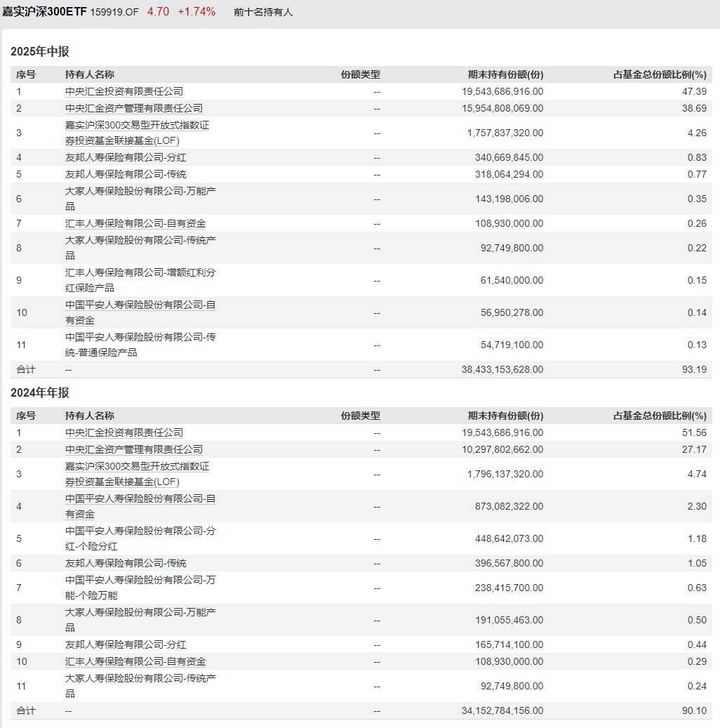The image size is (720, 728).
Task: Click ratio value 47.39
Action: click(695, 91)
